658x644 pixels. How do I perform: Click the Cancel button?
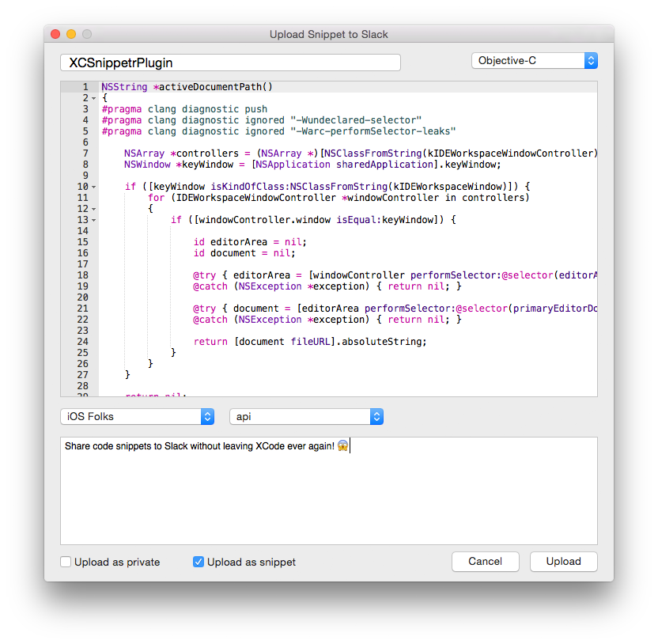click(485, 561)
